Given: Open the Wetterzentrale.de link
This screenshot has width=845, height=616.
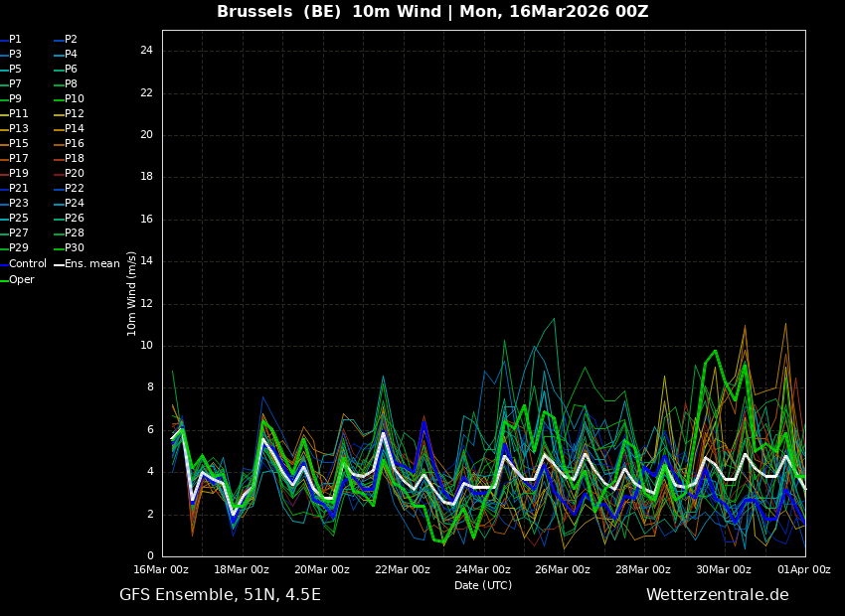Looking at the screenshot, I should [x=717, y=595].
